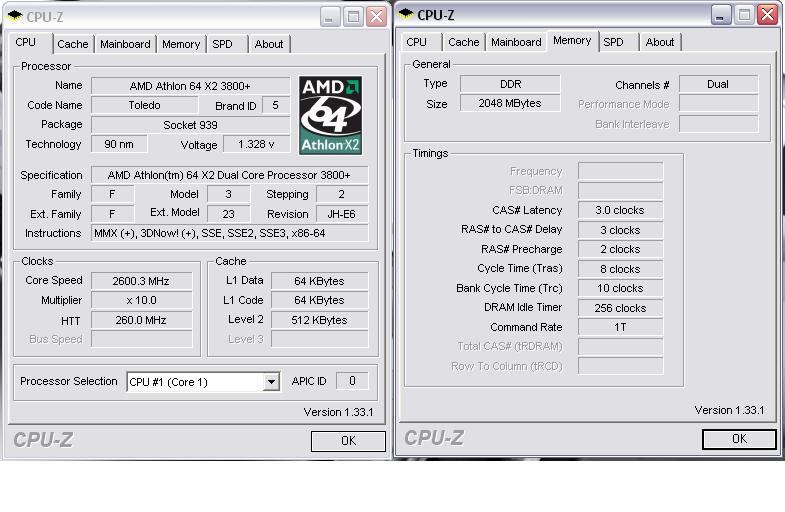Click the empty memory Frequency field
This screenshot has height=512, width=785.
click(620, 171)
